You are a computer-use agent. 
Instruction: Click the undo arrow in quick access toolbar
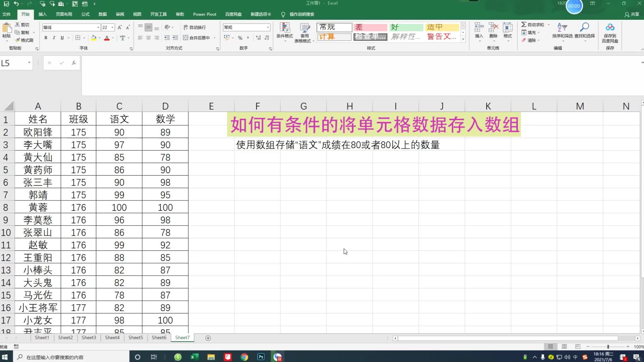(x=16, y=4)
